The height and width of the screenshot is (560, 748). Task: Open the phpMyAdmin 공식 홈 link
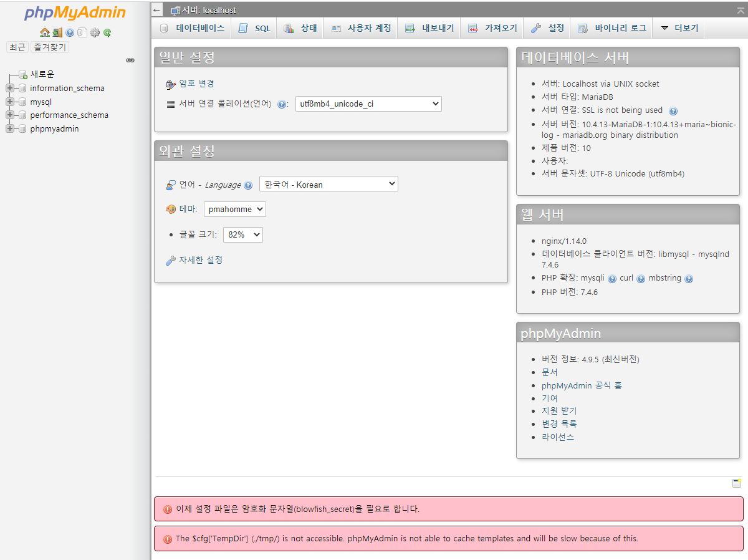[582, 385]
